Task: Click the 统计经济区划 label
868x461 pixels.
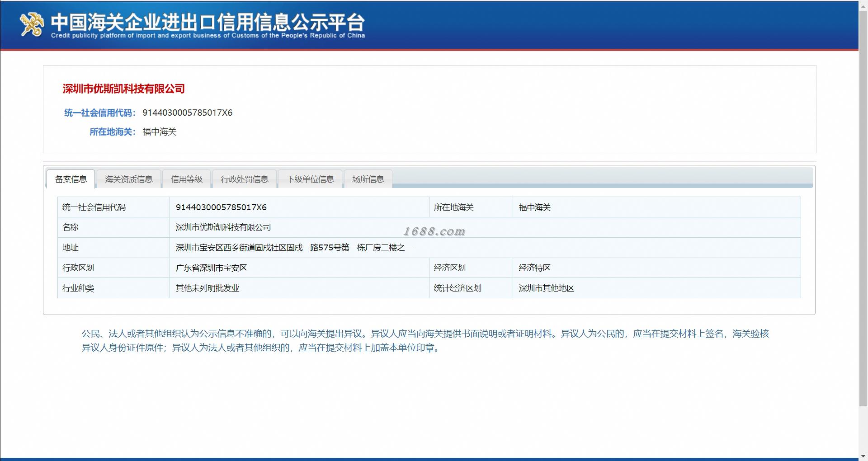Action: pos(458,288)
